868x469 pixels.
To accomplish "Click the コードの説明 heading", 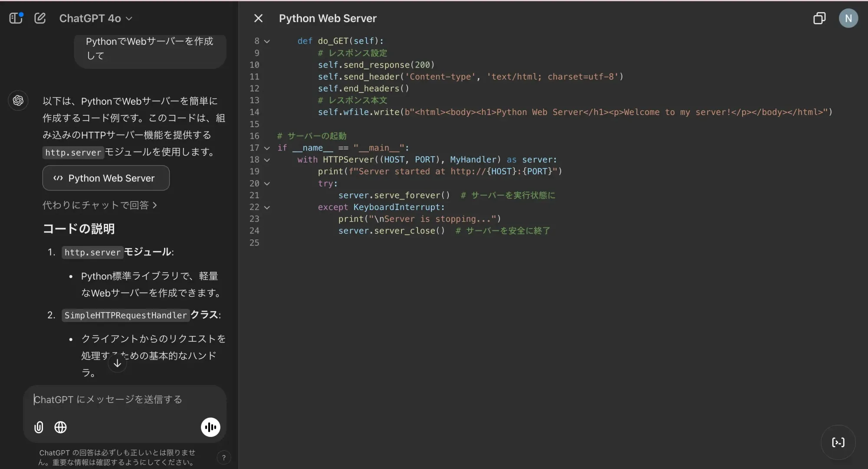I will click(79, 229).
